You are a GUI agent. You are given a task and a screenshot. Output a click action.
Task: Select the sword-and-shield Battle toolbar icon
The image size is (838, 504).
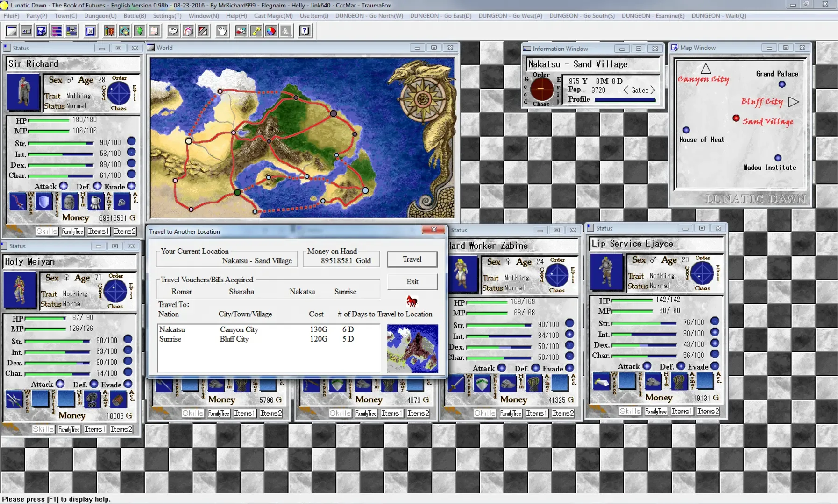coord(109,31)
